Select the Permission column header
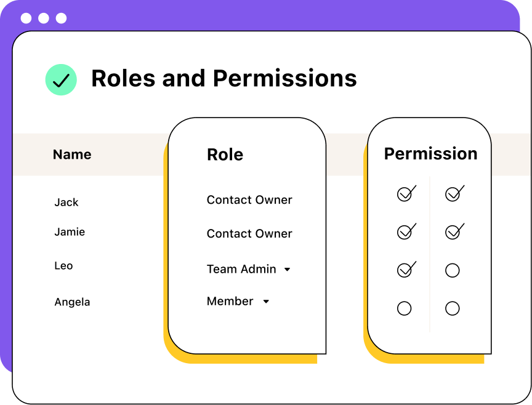 [430, 154]
